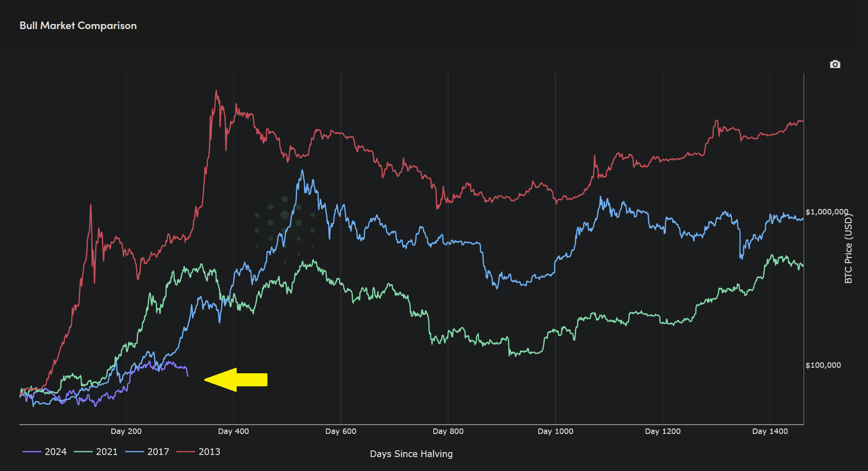Click the purple 2024 legend line swatch

click(x=32, y=452)
